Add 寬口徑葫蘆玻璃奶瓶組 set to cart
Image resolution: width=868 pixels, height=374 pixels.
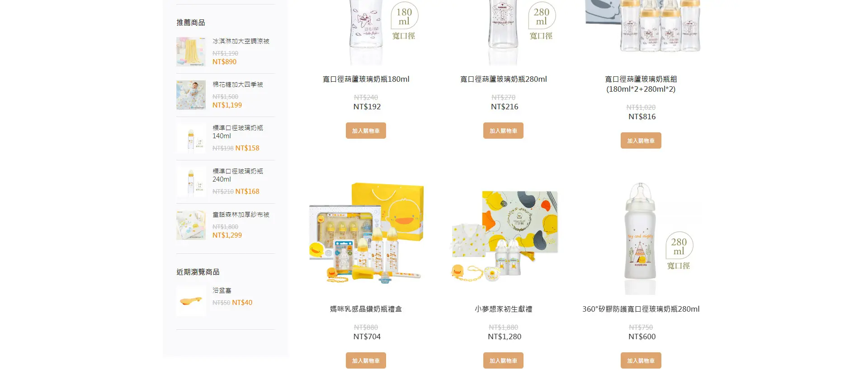pyautogui.click(x=641, y=140)
